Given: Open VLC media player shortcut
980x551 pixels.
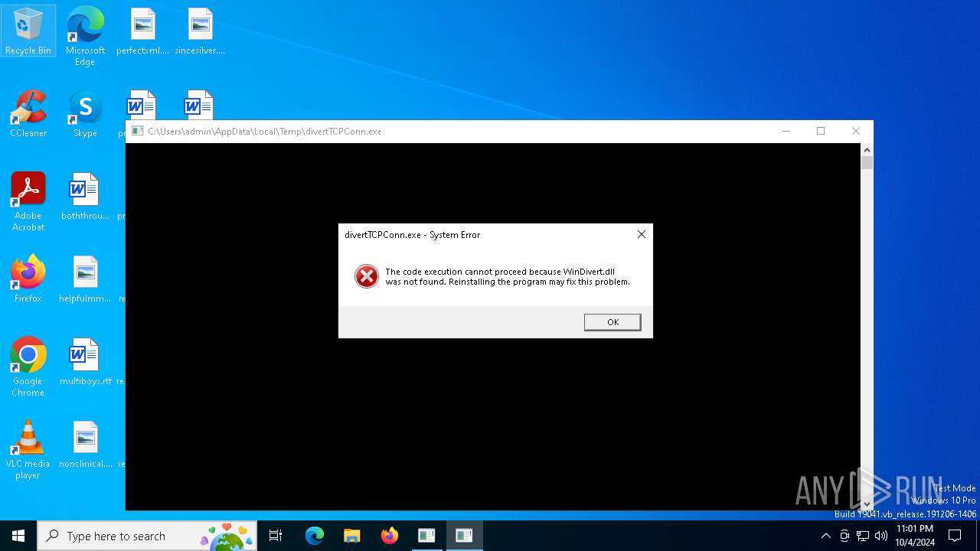Looking at the screenshot, I should 28,449.
